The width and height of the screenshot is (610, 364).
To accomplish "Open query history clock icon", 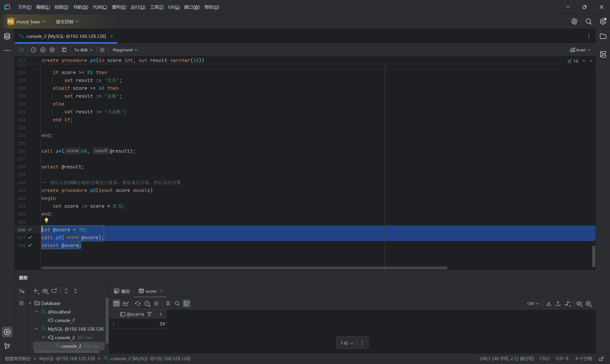I will pyautogui.click(x=34, y=50).
